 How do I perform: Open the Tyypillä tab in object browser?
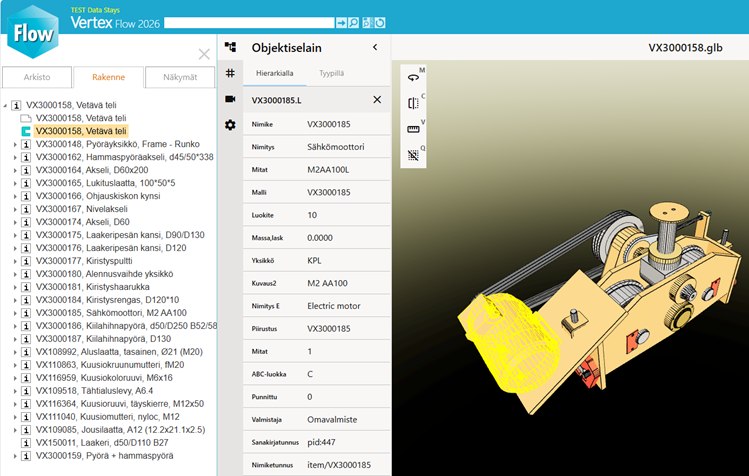coord(333,74)
